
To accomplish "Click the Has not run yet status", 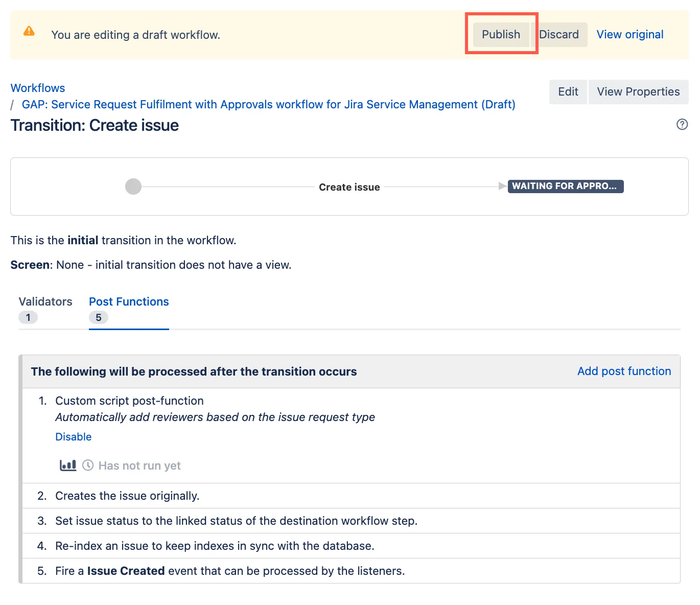I will pyautogui.click(x=139, y=466).
